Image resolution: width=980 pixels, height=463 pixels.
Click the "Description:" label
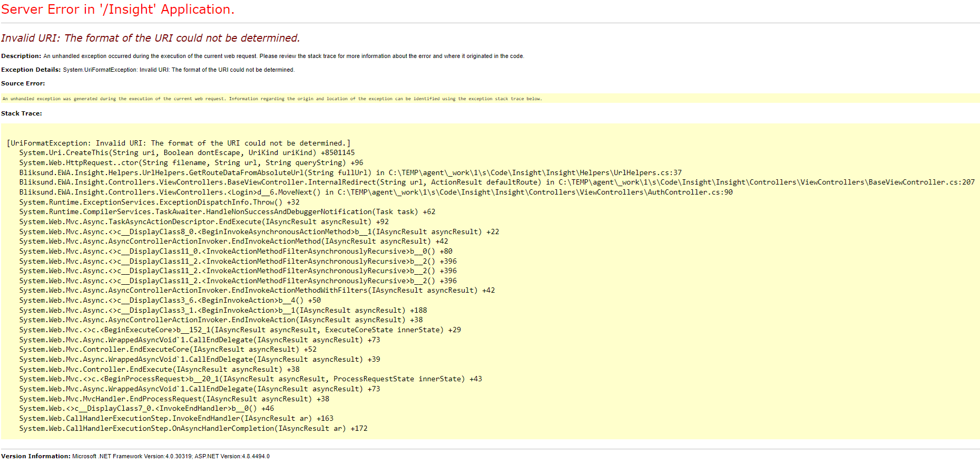point(21,56)
